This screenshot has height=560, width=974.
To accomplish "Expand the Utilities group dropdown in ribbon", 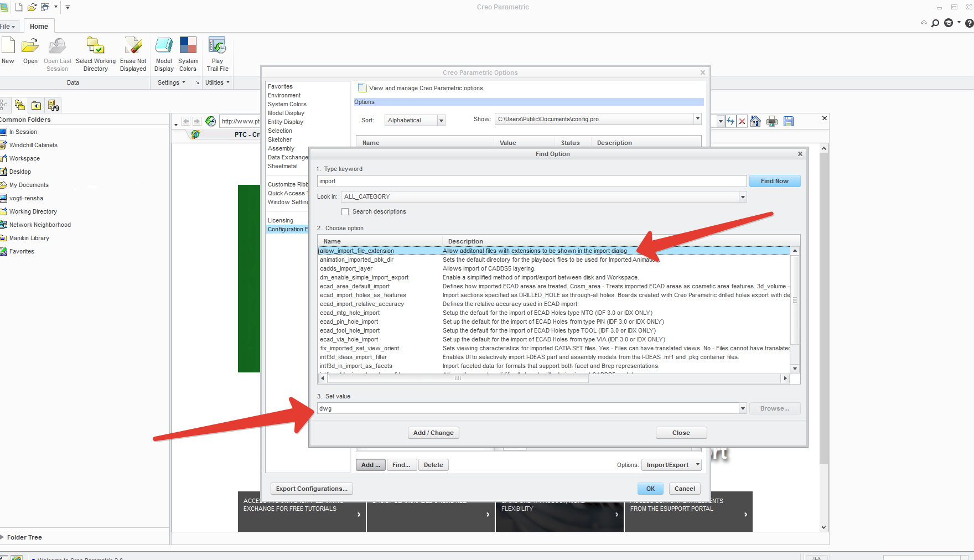I will click(x=217, y=82).
